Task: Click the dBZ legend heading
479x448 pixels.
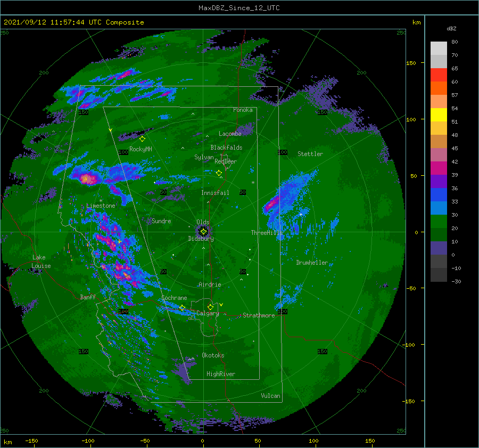Action: click(x=451, y=28)
